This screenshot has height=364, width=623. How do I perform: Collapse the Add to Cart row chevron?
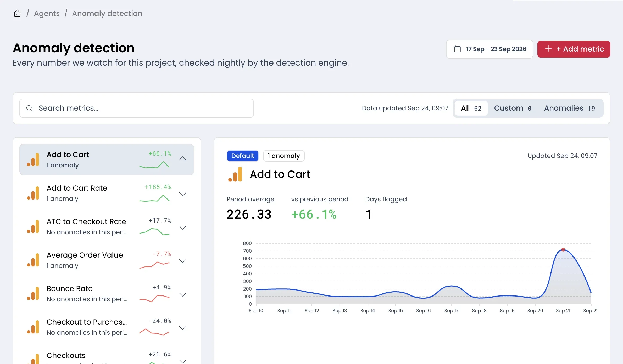click(183, 159)
